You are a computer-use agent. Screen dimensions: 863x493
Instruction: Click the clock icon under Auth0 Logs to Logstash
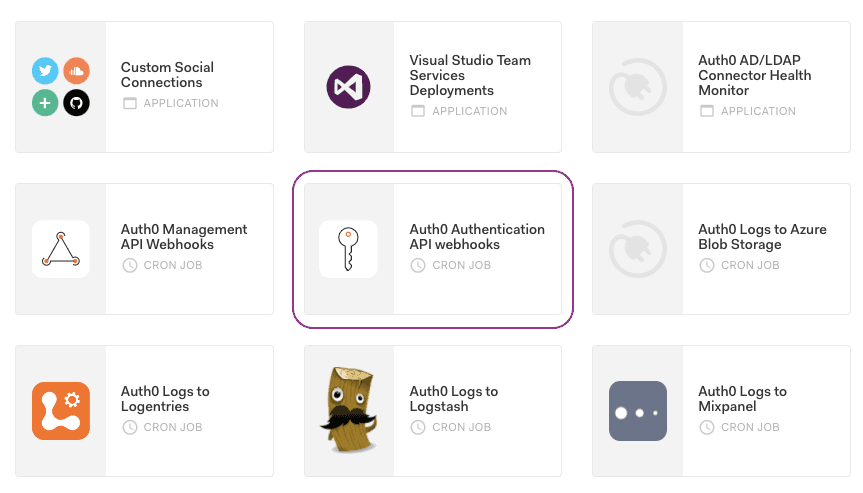418,427
